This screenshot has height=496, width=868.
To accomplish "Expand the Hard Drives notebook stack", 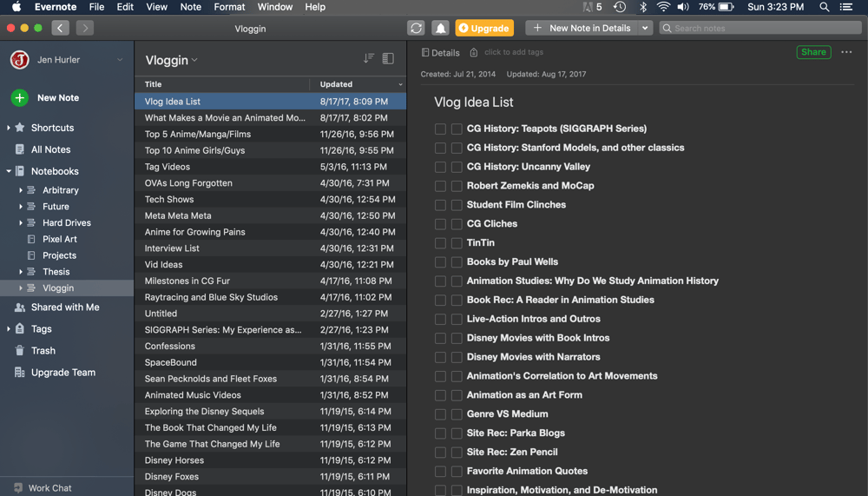I will (21, 222).
